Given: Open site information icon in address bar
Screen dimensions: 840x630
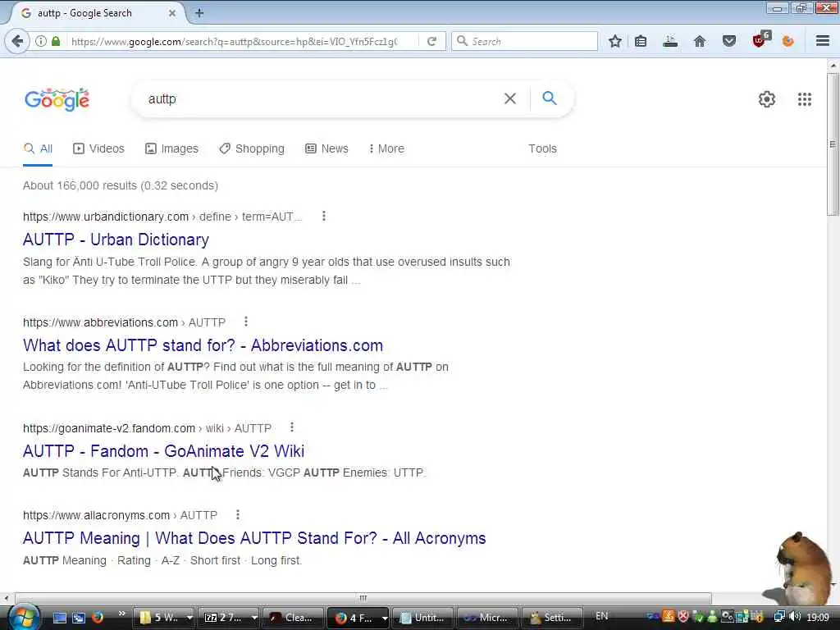Looking at the screenshot, I should (41, 41).
